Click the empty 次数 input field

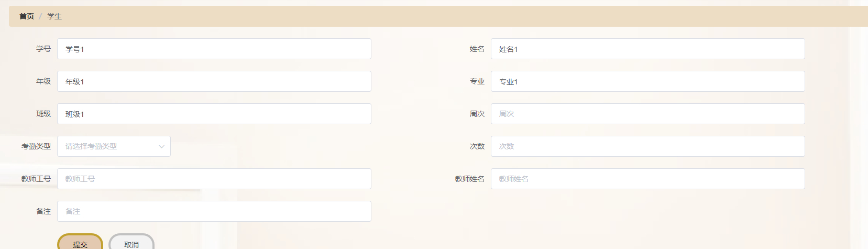pos(647,146)
